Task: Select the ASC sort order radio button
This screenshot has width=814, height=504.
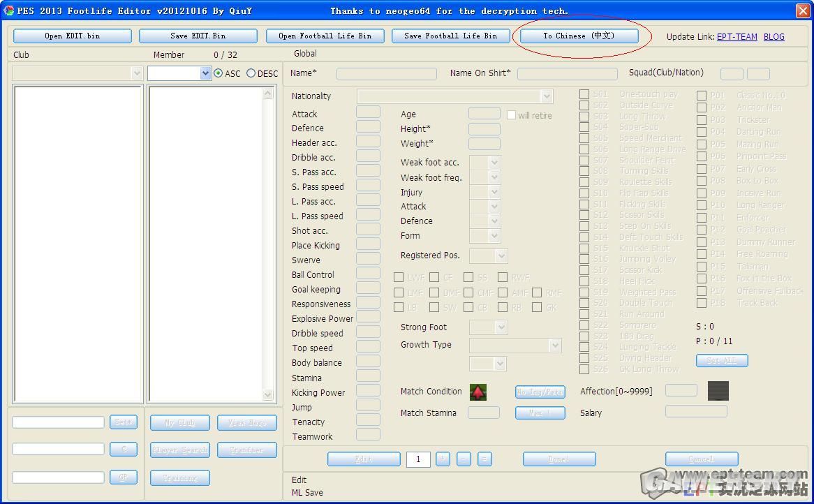Action: (x=219, y=73)
